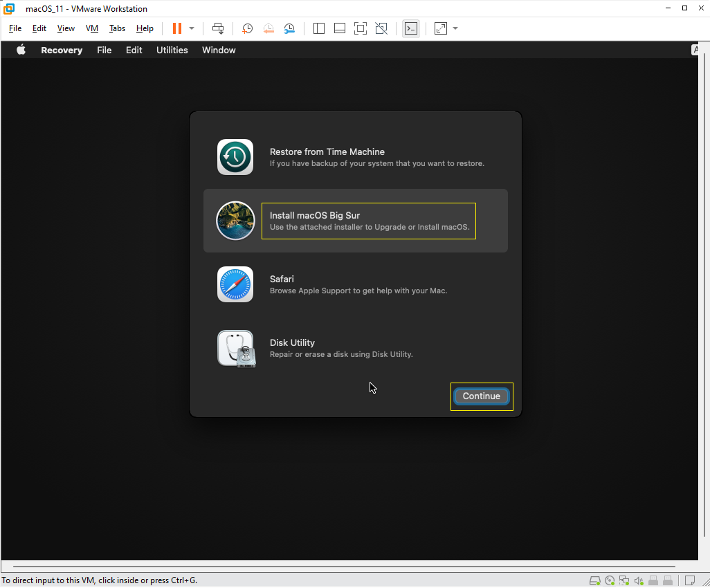Open the VMware File menu

(15, 28)
